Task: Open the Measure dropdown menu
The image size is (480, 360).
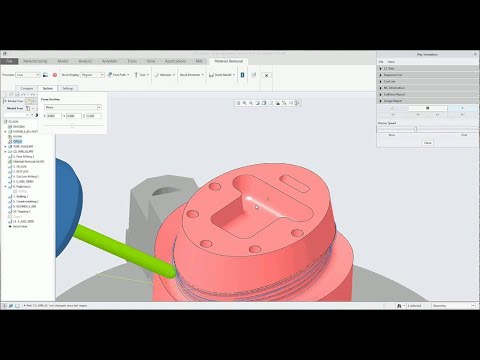Action: pyautogui.click(x=165, y=75)
